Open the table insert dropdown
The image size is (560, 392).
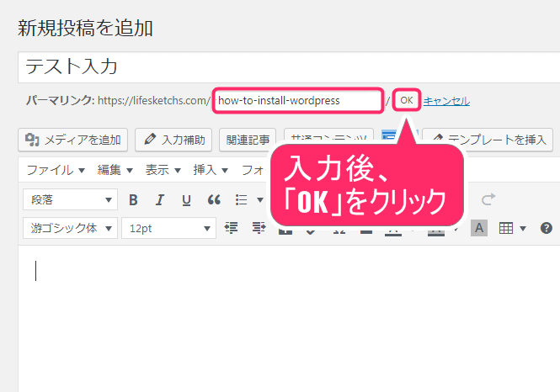pyautogui.click(x=512, y=228)
